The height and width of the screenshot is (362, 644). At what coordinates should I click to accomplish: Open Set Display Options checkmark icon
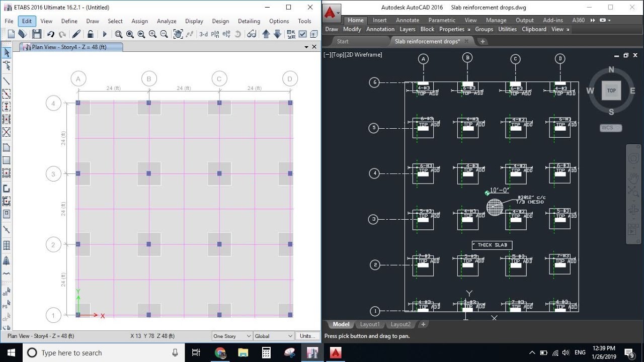(302, 34)
